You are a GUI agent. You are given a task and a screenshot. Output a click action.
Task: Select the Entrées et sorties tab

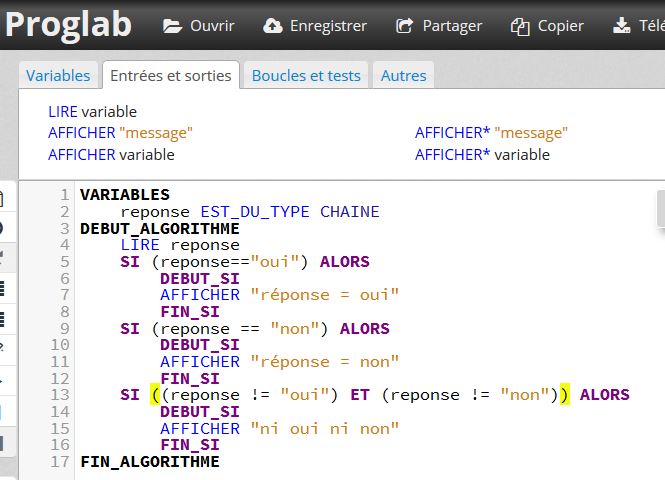click(x=171, y=76)
